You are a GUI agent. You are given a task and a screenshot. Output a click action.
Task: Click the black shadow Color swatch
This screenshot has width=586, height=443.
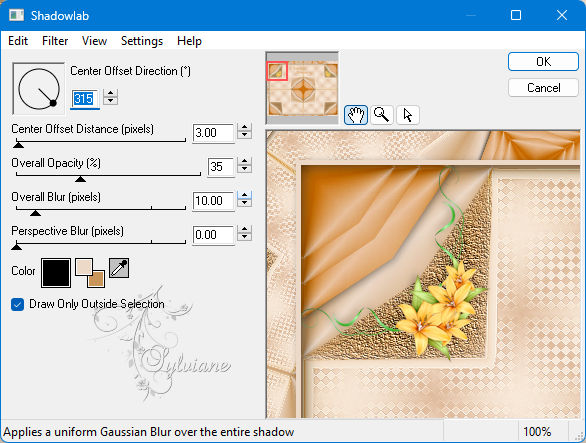pyautogui.click(x=56, y=273)
